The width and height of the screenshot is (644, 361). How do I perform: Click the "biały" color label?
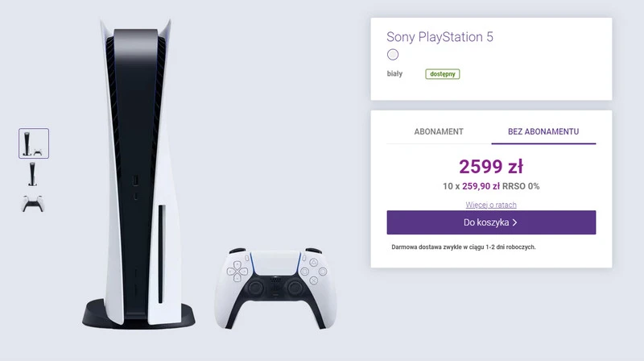coord(394,74)
